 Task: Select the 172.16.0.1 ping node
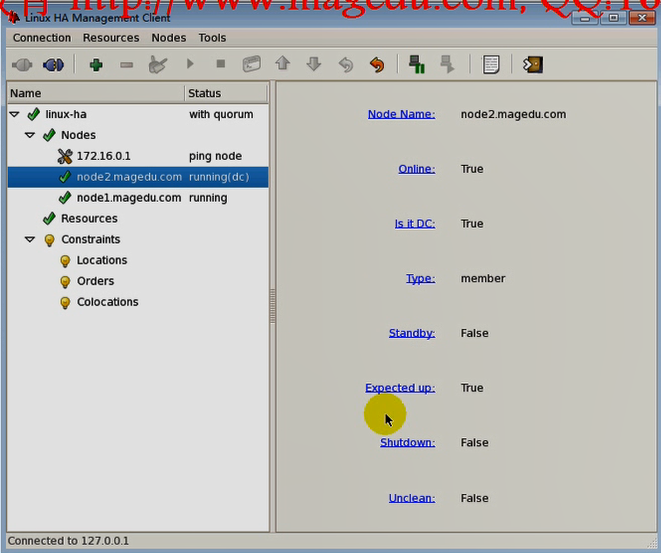103,156
